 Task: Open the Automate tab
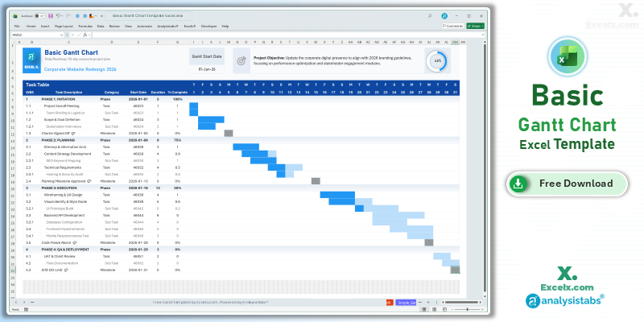point(144,26)
